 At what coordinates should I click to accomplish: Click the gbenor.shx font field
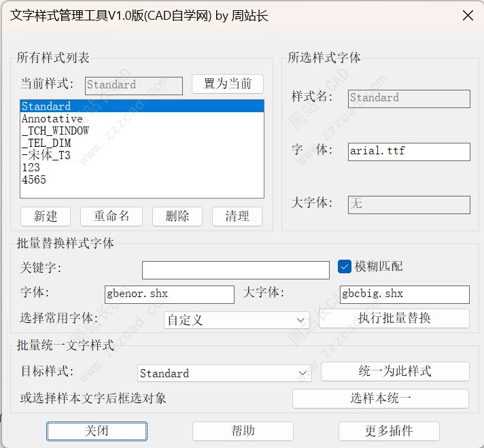pos(169,294)
